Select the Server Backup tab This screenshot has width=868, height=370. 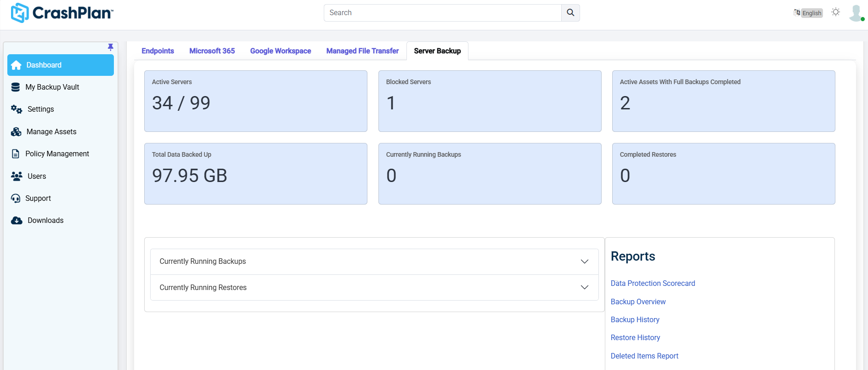437,51
